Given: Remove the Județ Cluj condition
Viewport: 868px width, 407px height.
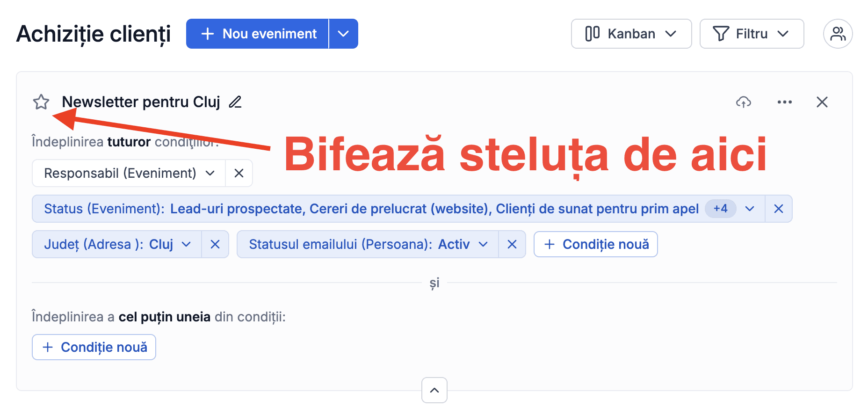Looking at the screenshot, I should click(x=215, y=244).
